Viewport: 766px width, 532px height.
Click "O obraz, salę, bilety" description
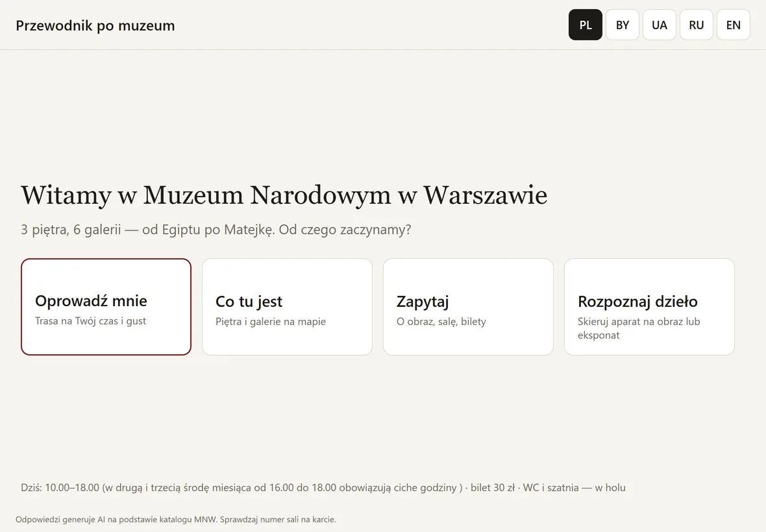(441, 322)
